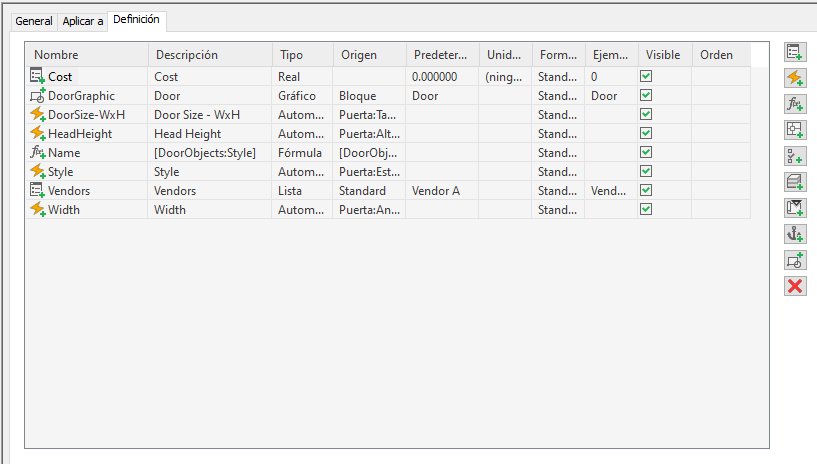
Task: Open the Aplicar a tab
Action: [83, 21]
